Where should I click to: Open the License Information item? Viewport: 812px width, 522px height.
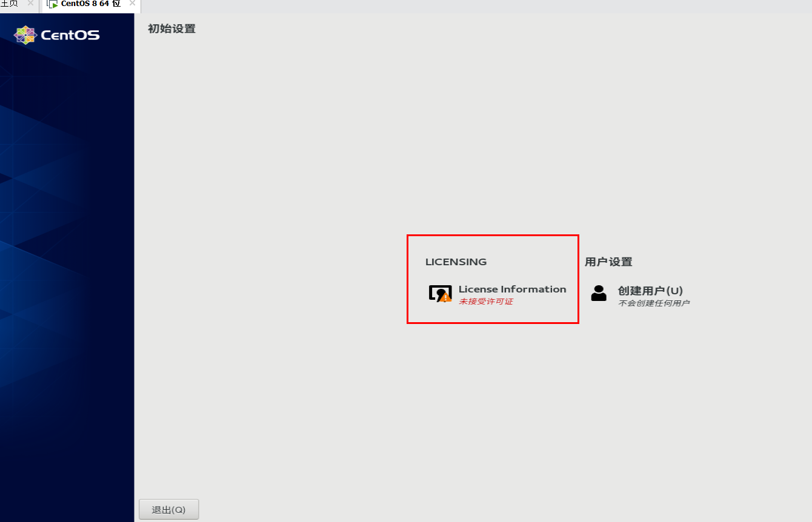(512, 289)
